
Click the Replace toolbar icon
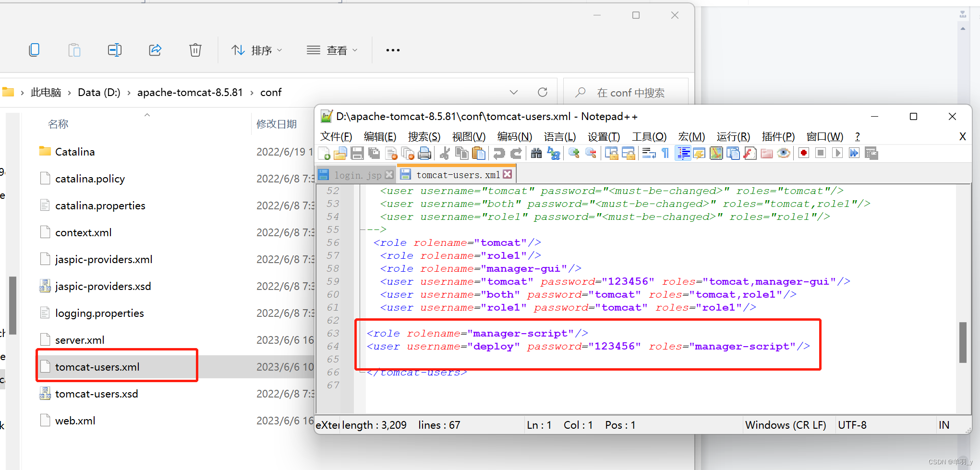554,153
